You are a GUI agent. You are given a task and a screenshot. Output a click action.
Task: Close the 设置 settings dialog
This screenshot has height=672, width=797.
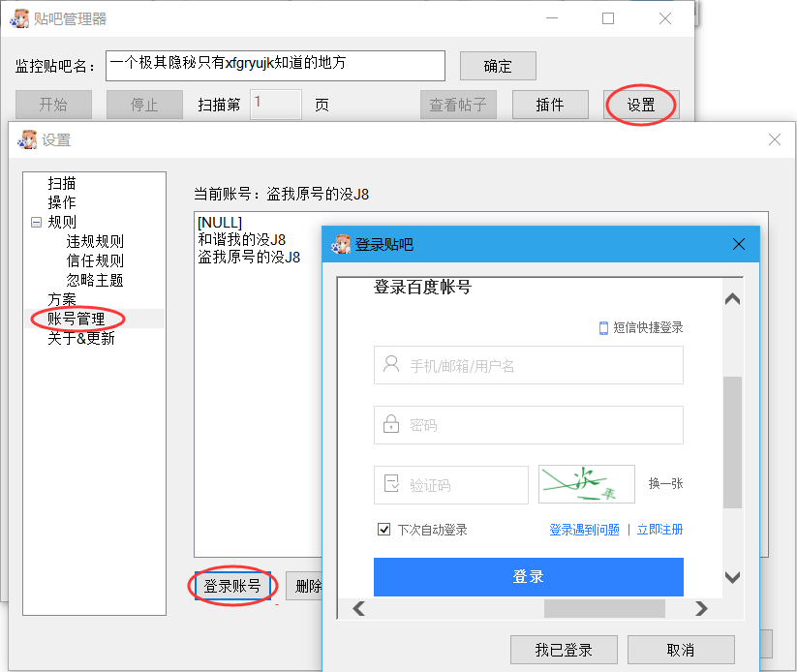(774, 139)
